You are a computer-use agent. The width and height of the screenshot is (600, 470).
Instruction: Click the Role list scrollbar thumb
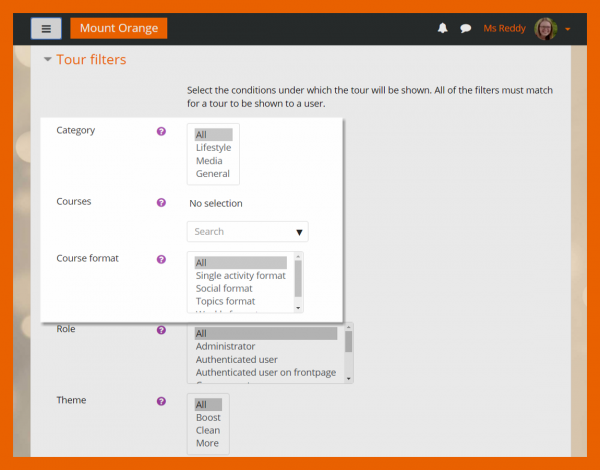[x=348, y=341]
